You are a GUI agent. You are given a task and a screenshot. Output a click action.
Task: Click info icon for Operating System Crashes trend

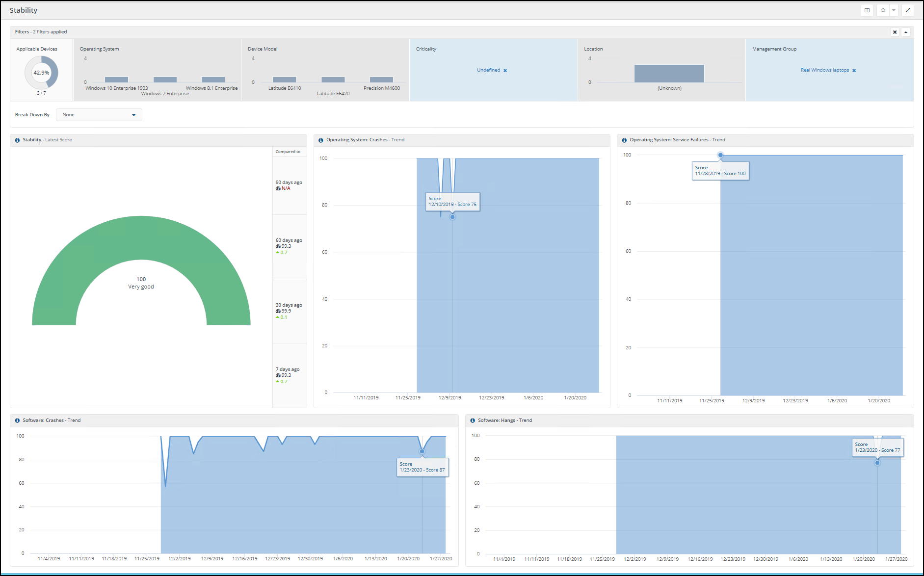pyautogui.click(x=321, y=140)
